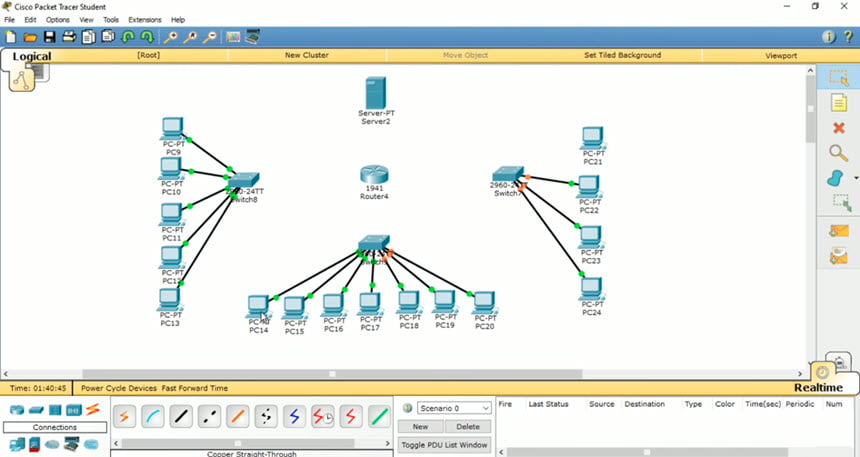
Task: Open the drawing palette icon
Action: coord(233,37)
